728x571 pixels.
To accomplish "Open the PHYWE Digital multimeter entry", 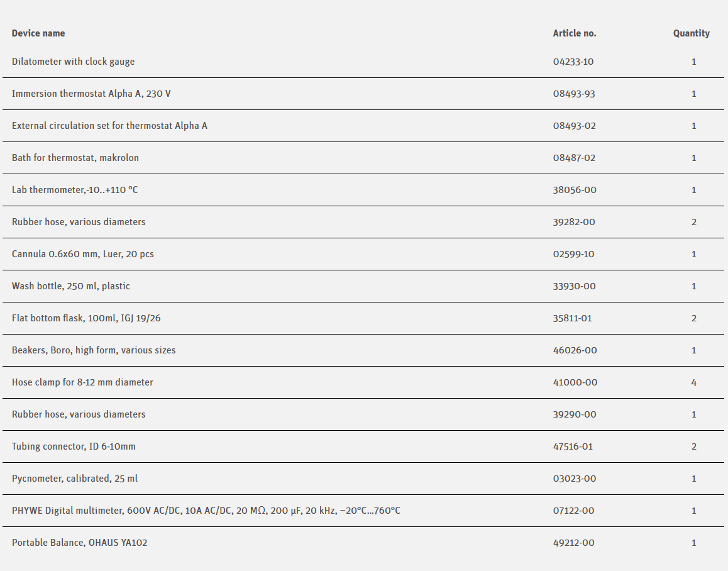I will (206, 511).
